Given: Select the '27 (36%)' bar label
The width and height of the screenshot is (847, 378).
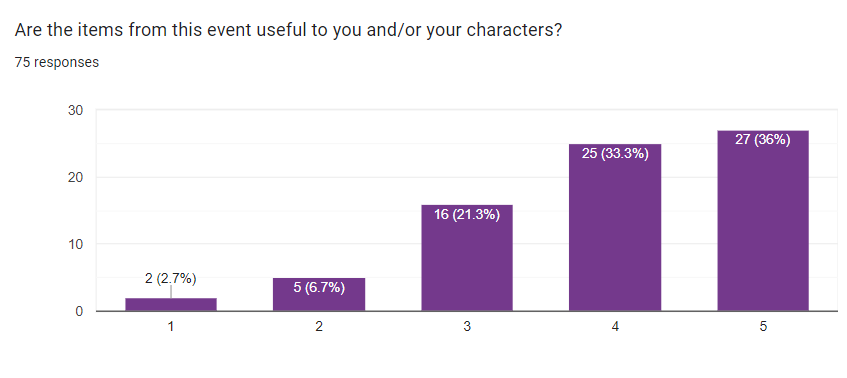Looking at the screenshot, I should pos(763,140).
